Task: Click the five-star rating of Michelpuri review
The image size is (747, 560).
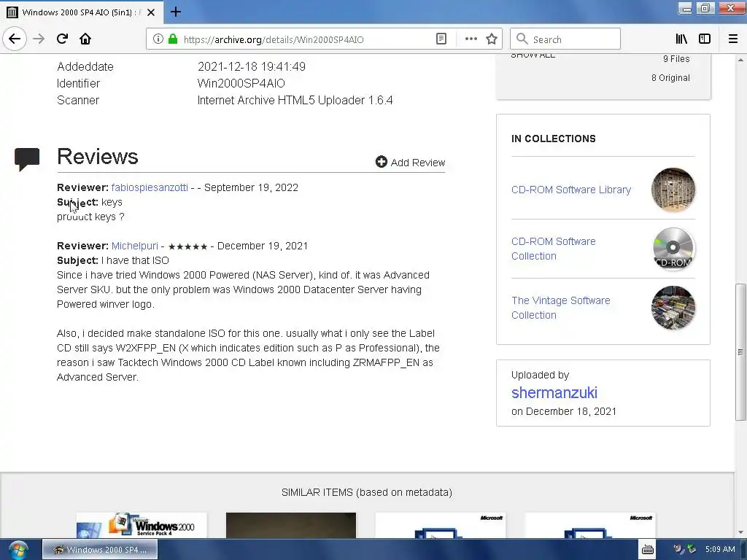Action: point(187,246)
